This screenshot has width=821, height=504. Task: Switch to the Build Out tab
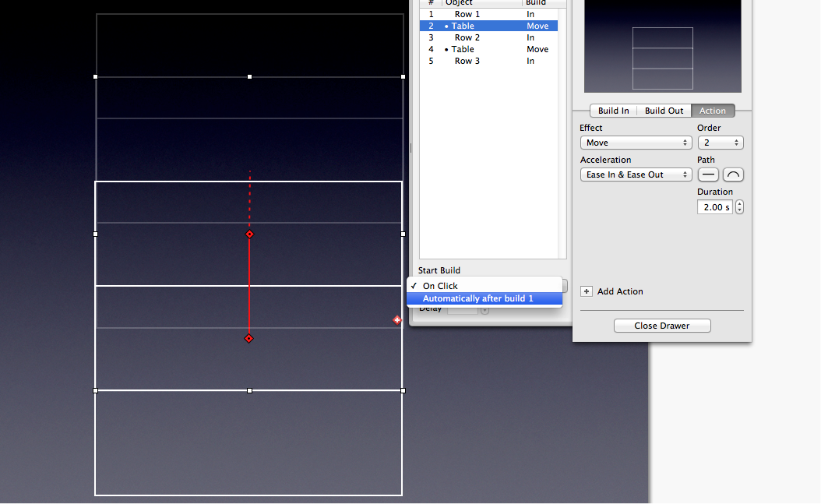tap(664, 111)
